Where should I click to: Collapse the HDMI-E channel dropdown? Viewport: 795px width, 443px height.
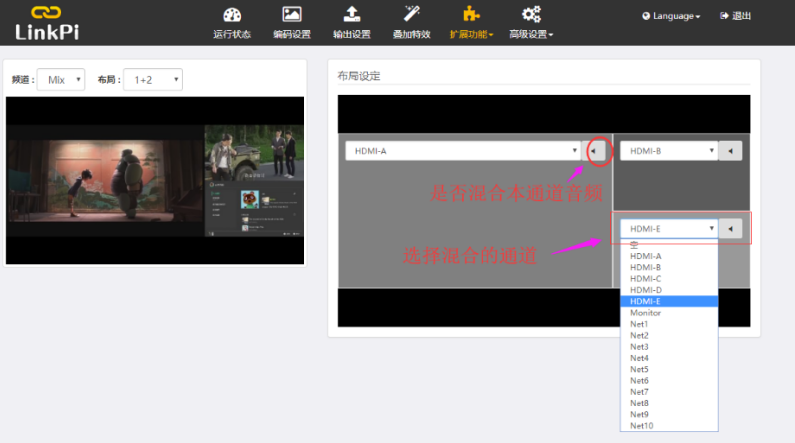point(669,229)
